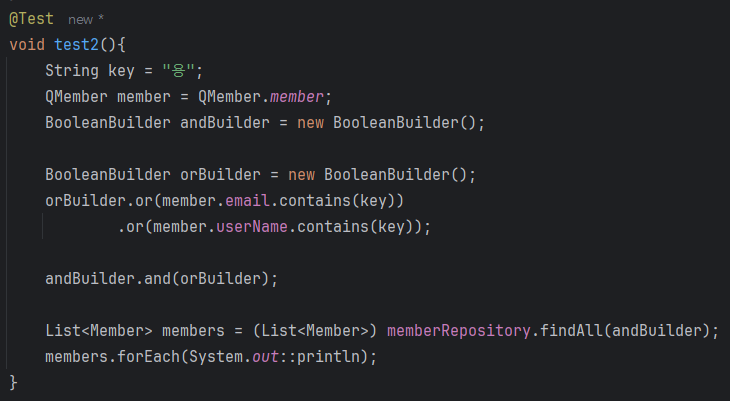The width and height of the screenshot is (730, 401).
Task: Open the 'new *' author inlay hint
Action: pyautogui.click(x=86, y=20)
